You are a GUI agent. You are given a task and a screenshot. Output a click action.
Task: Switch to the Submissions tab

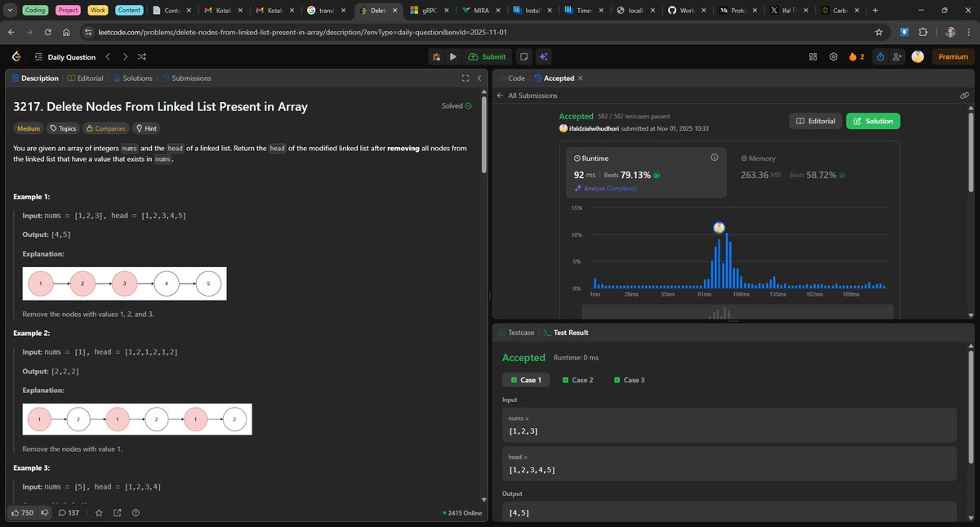pos(186,78)
